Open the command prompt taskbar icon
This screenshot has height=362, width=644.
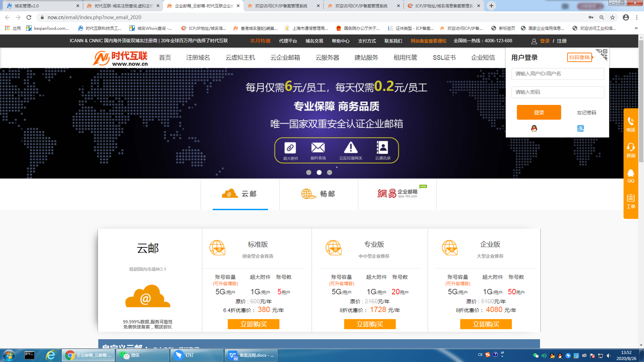[30, 355]
